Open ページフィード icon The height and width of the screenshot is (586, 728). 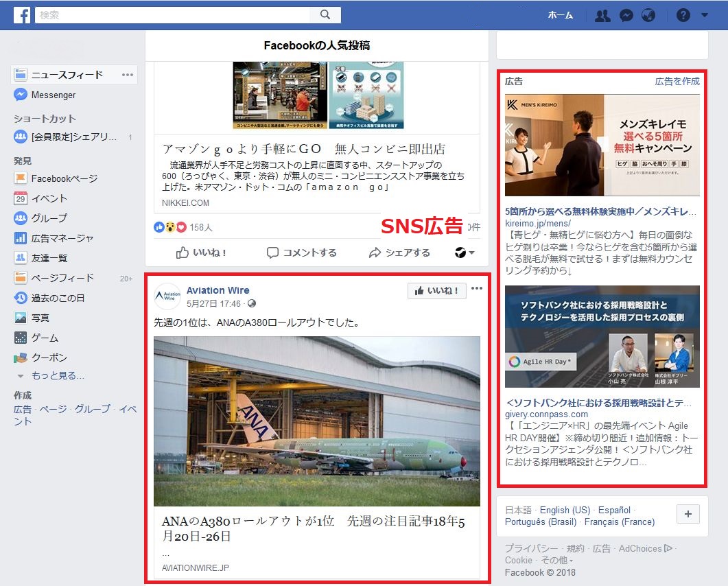pos(21,278)
